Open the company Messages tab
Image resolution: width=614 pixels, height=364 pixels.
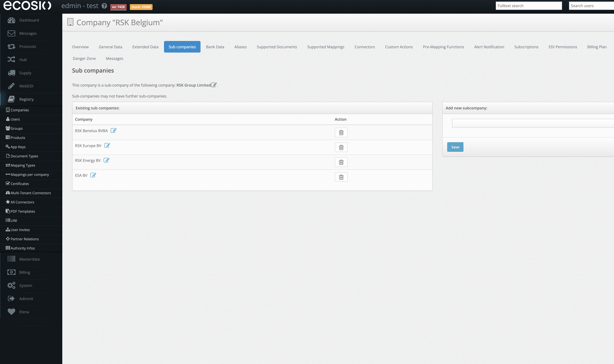tap(115, 58)
